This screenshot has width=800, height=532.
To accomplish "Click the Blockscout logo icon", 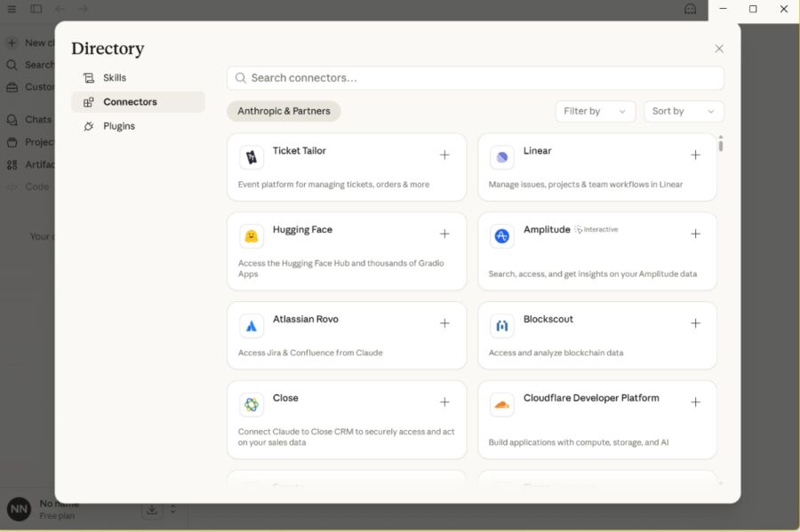I will tap(502, 326).
